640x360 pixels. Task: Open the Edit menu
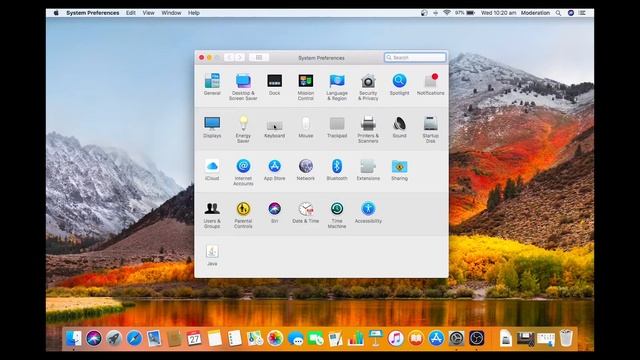[x=131, y=13]
